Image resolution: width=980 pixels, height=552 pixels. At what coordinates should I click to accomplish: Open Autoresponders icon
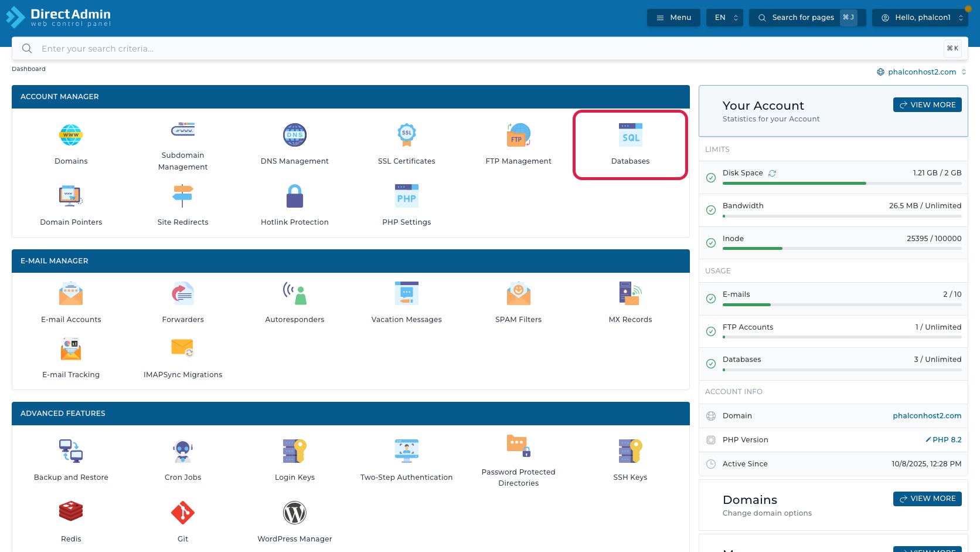pos(295,293)
